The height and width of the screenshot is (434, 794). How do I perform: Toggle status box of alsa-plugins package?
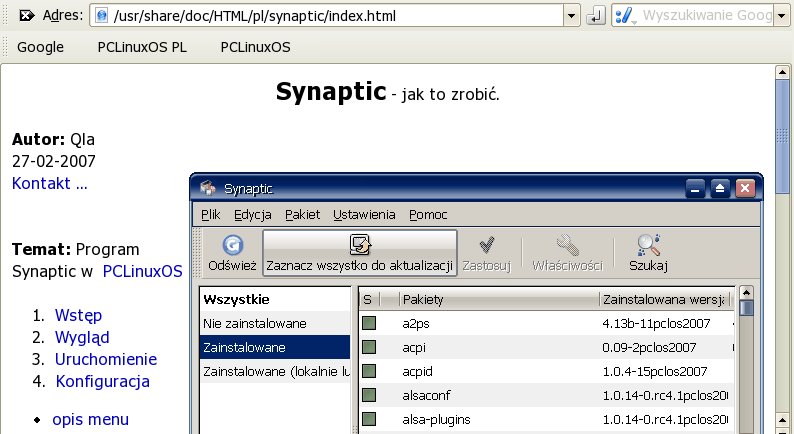click(x=369, y=419)
